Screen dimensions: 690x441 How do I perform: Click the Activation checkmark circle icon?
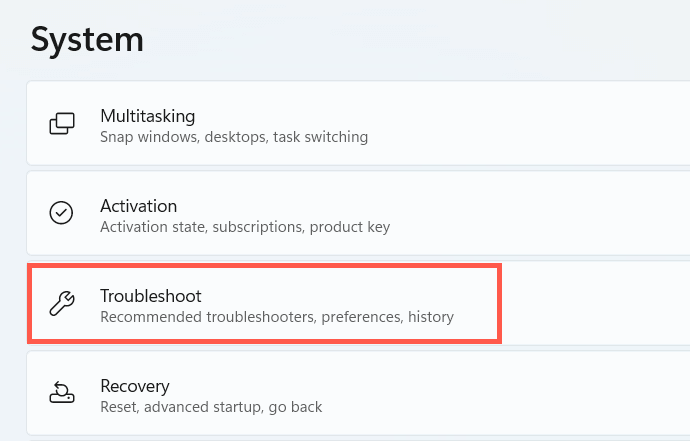tap(62, 214)
